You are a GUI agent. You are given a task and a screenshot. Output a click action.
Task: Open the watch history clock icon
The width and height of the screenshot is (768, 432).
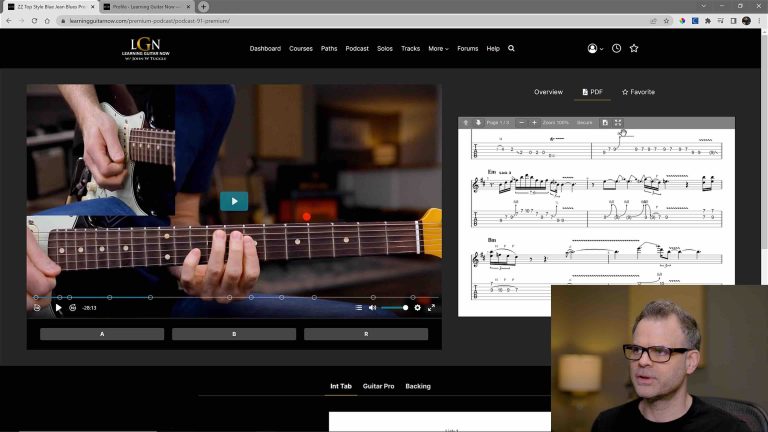pyautogui.click(x=616, y=48)
